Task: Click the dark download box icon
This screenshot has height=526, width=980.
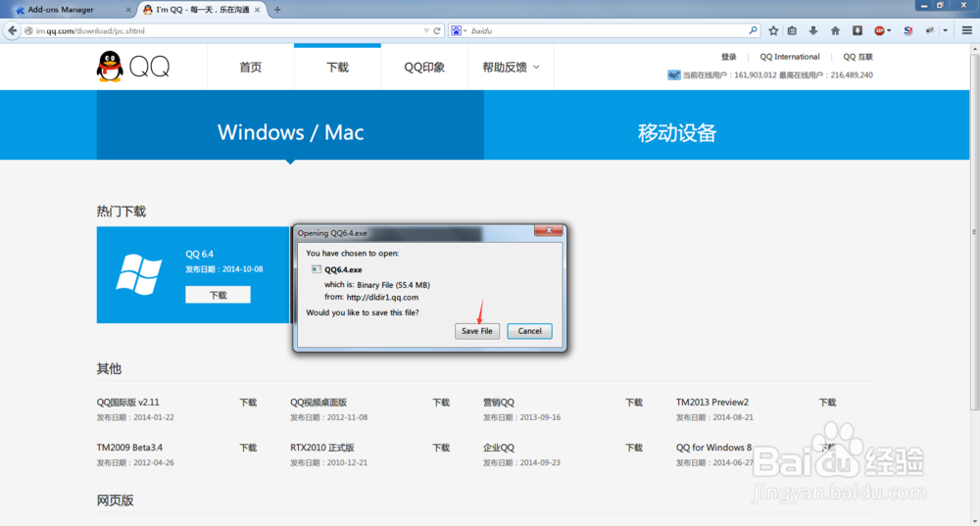Action: click(x=857, y=30)
